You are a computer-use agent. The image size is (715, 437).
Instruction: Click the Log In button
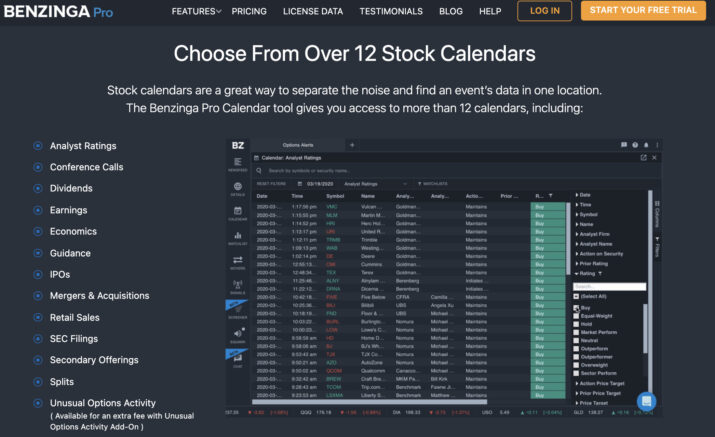[544, 11]
